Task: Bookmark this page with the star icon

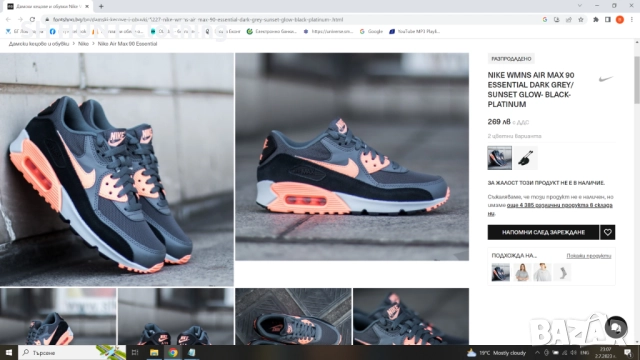Action: click(580, 19)
